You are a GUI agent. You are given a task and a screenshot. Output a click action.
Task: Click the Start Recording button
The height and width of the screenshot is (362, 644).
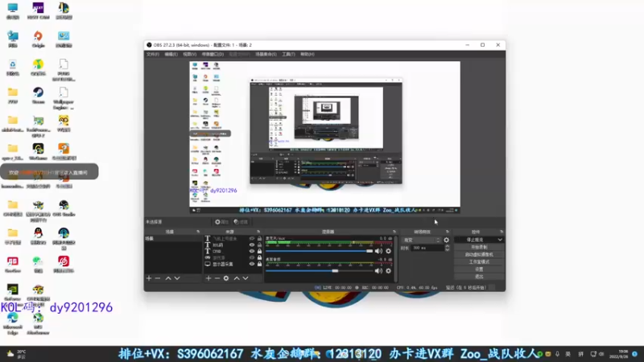click(x=479, y=248)
